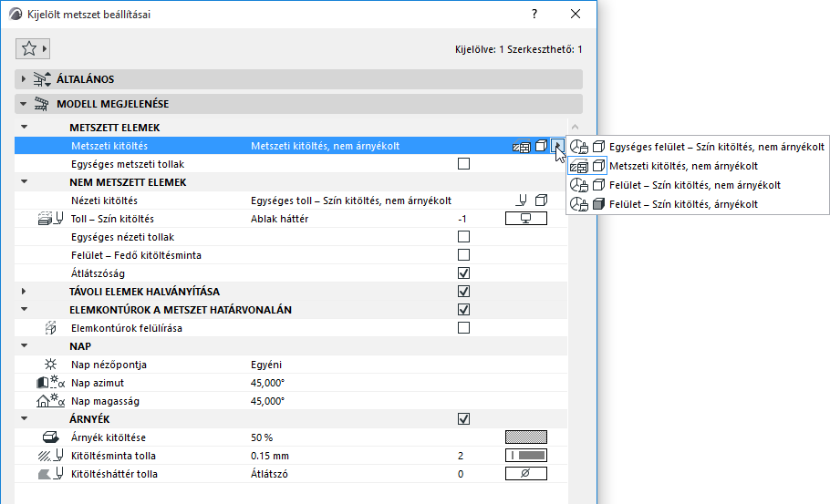Click the help question mark button
This screenshot has height=504, width=830.
534,15
